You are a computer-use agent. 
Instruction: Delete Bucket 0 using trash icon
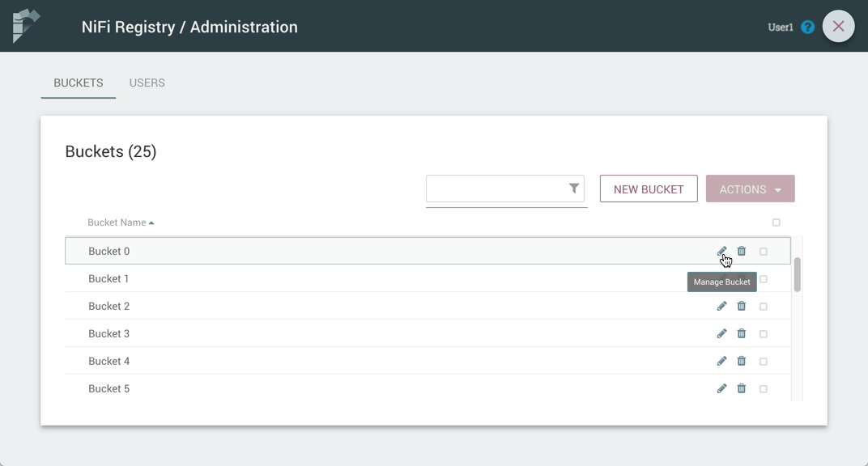tap(741, 251)
